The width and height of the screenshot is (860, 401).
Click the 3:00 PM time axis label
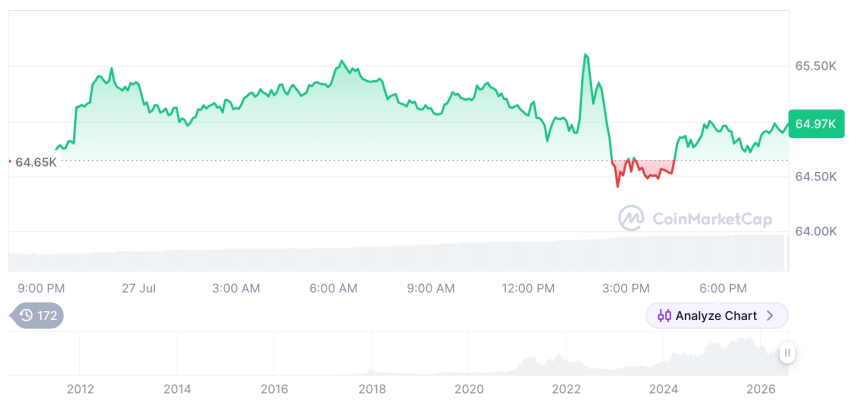626,288
